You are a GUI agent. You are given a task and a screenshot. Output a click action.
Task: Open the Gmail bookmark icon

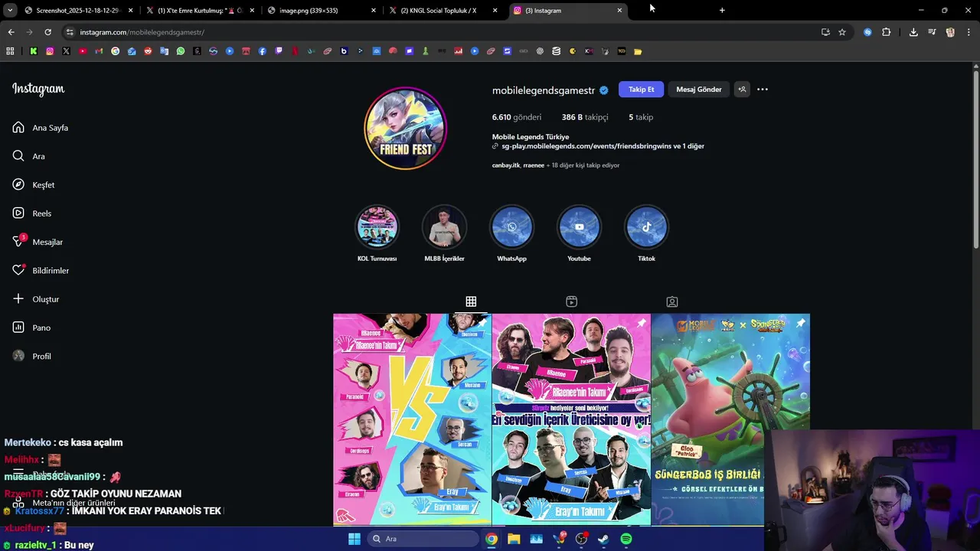pos(99,51)
